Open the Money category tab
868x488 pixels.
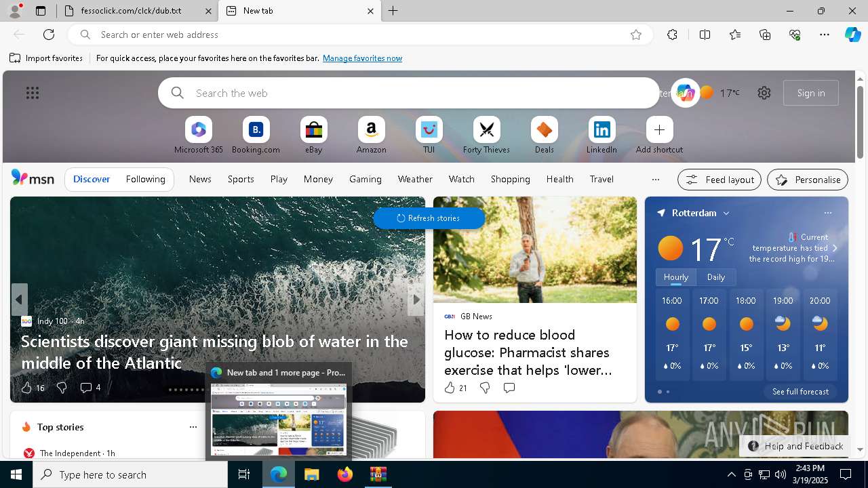[x=318, y=180]
